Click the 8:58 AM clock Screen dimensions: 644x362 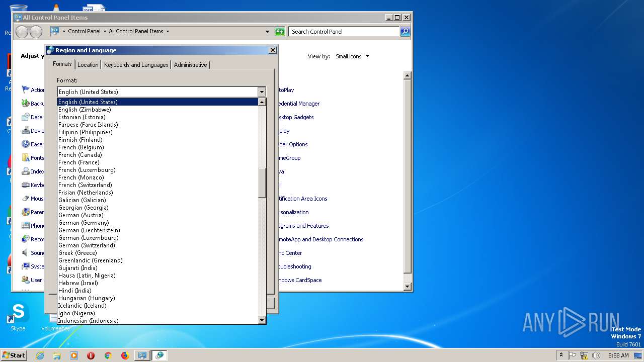coord(618,355)
